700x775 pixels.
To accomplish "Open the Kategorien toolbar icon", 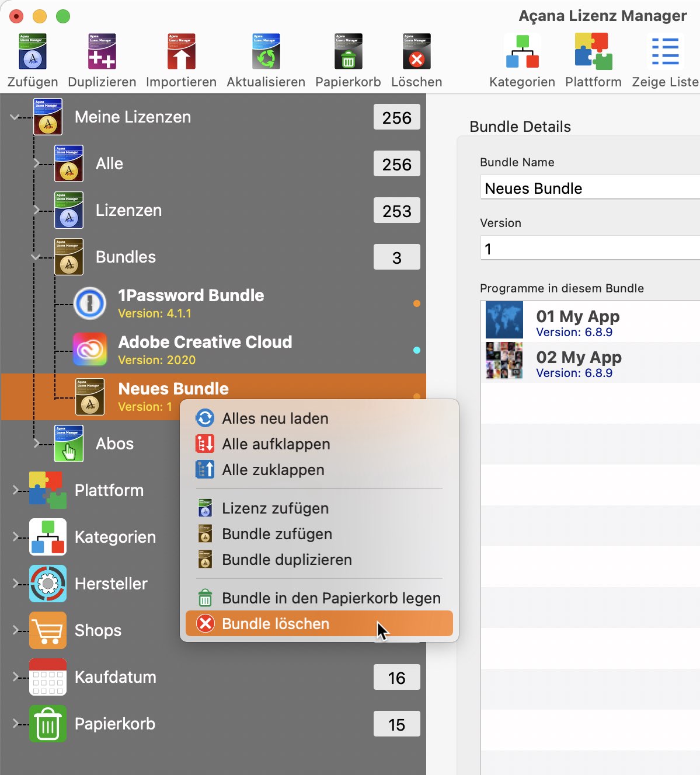I will pyautogui.click(x=522, y=51).
